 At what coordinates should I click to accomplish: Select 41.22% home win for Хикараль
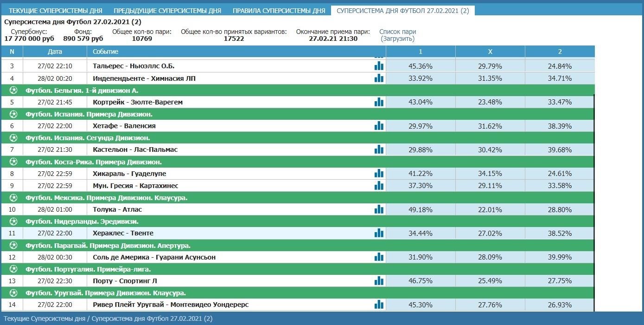[421, 173]
